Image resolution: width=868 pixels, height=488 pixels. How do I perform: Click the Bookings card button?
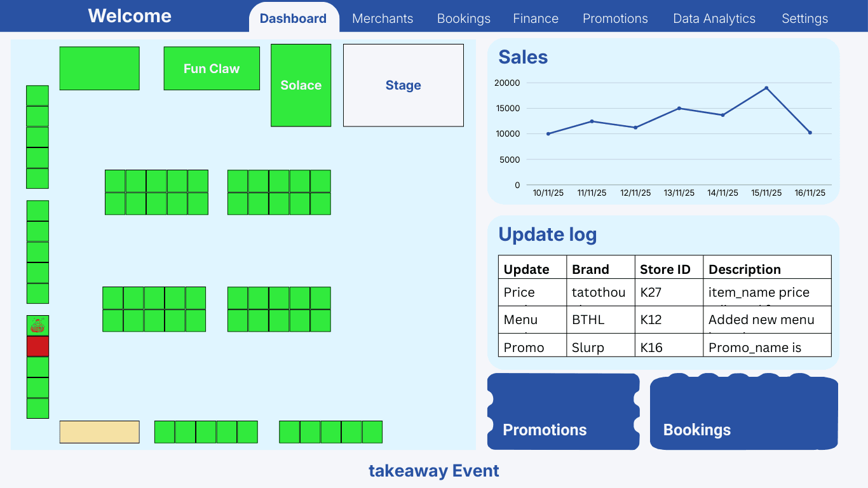click(x=743, y=412)
